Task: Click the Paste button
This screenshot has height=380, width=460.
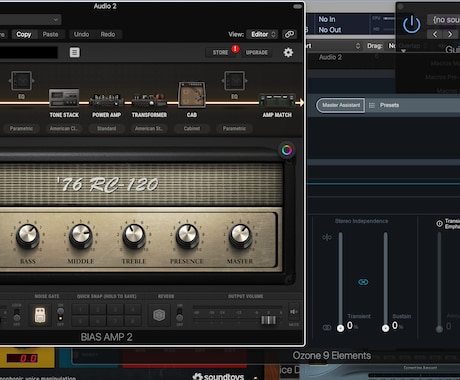Action: 50,34
